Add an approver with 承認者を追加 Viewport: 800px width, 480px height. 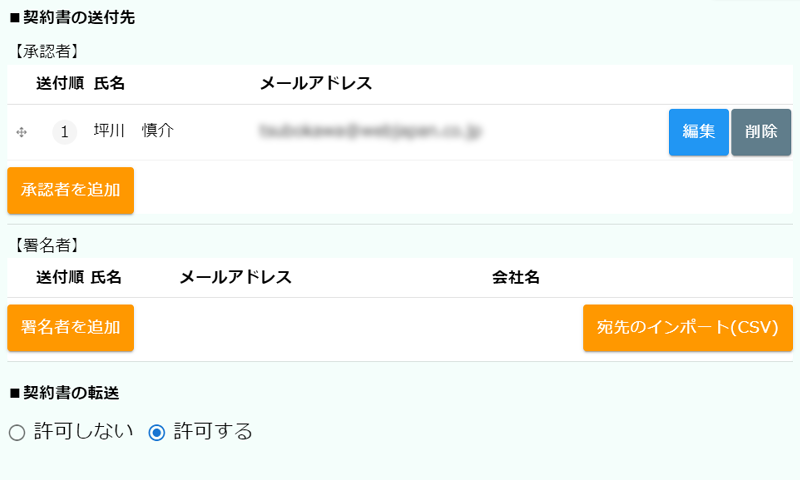pos(70,190)
